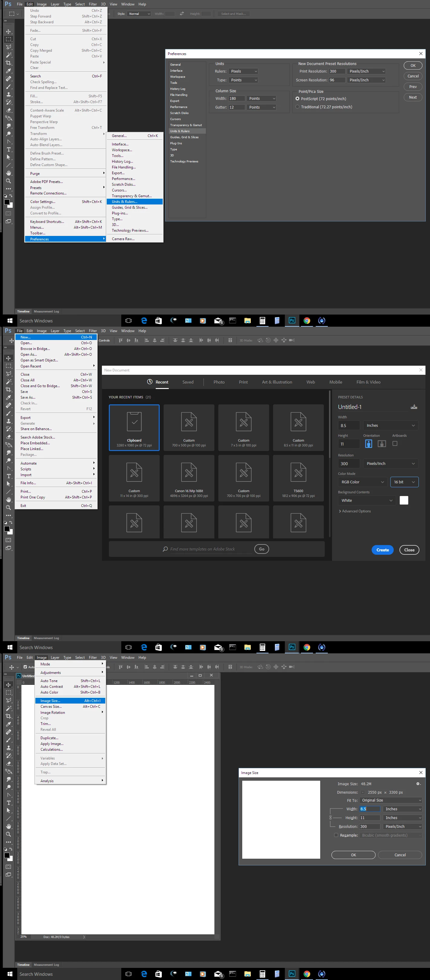
Task: Select Clone Stamp tool beside open Edit menu
Action: (x=8, y=94)
